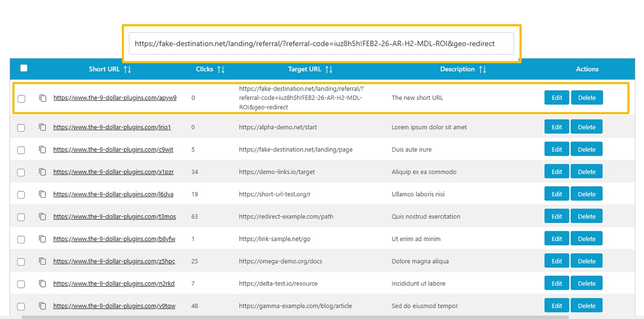This screenshot has height=319, width=644.
Task: Sort the table by Description column
Action: click(x=484, y=69)
